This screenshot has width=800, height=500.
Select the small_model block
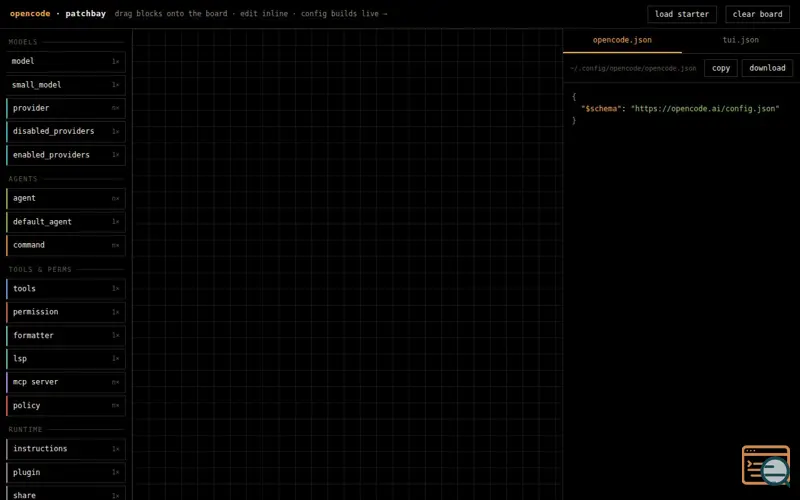(66, 85)
